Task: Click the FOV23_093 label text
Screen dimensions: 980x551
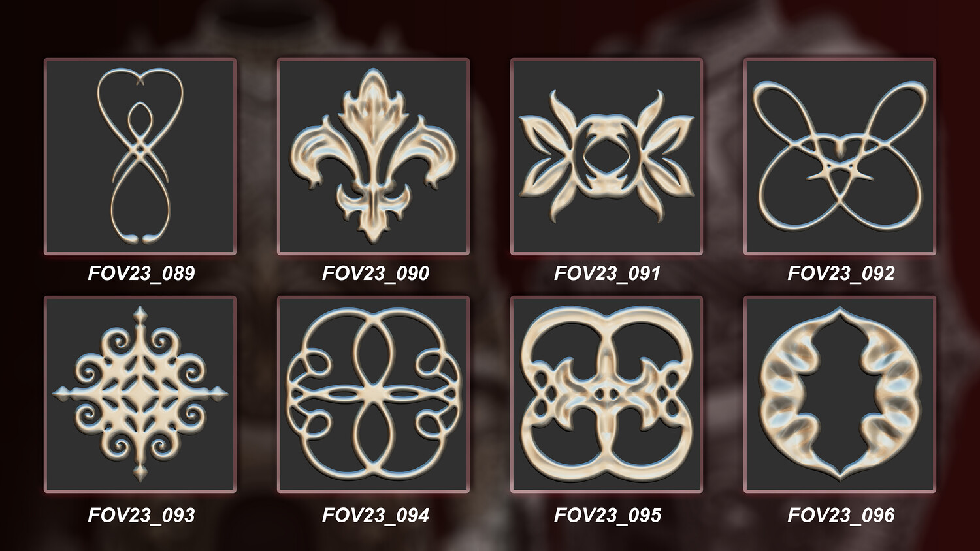Action: [141, 515]
